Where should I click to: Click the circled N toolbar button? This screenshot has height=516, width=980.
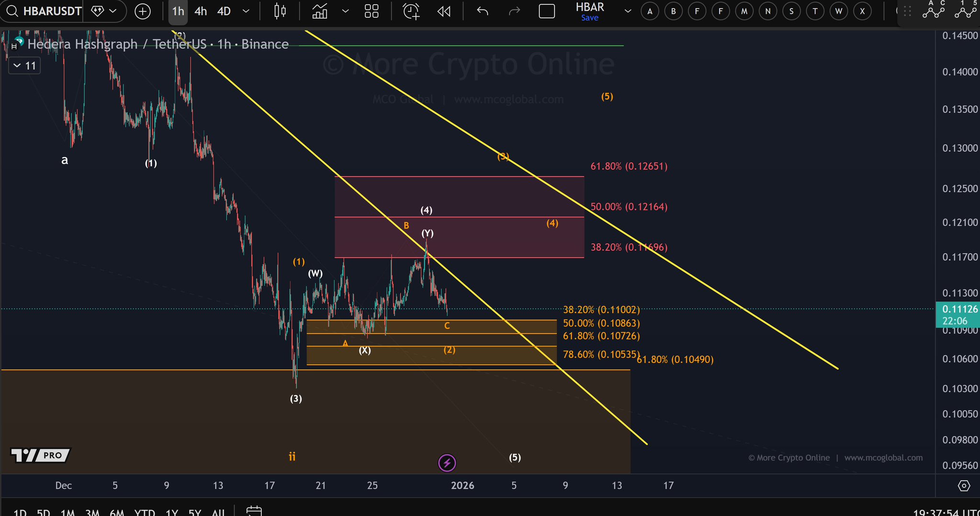[x=768, y=11]
